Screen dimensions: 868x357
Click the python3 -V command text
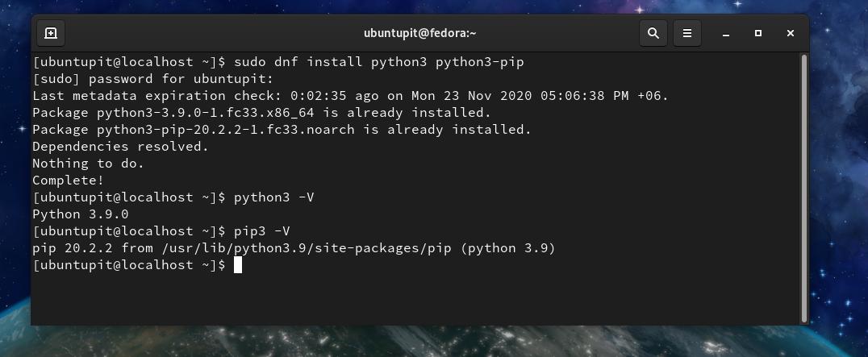click(x=273, y=197)
